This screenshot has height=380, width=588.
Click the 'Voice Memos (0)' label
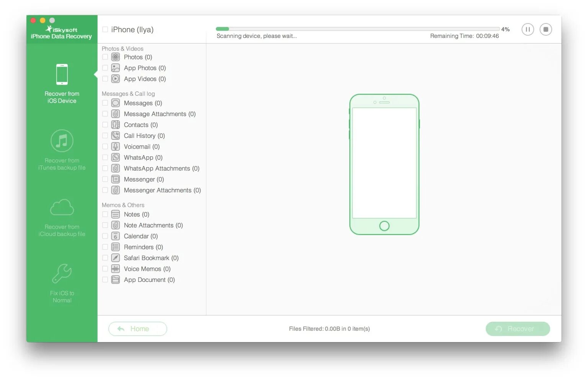[x=147, y=269]
